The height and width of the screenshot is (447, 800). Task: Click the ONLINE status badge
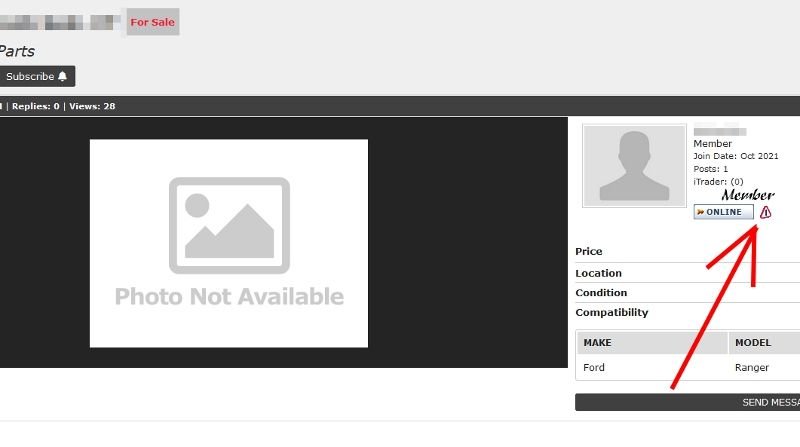(x=723, y=212)
